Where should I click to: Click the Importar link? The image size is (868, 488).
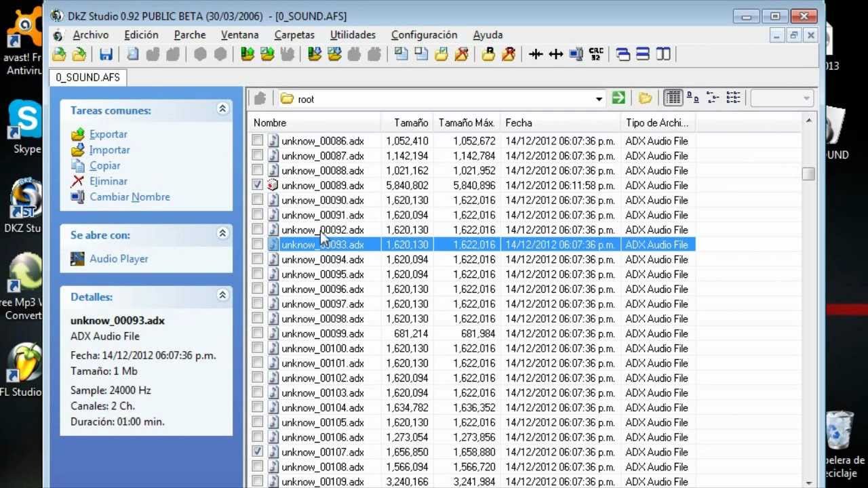[x=110, y=150]
